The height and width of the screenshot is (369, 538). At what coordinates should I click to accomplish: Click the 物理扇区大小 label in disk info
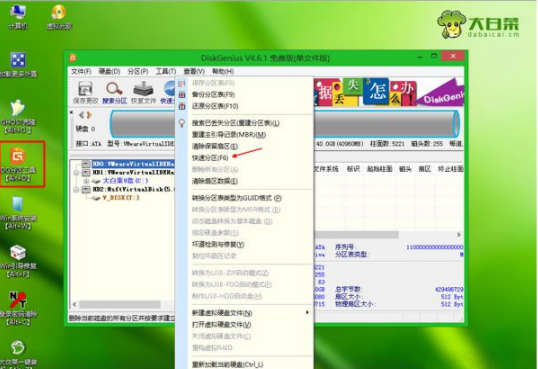(355, 304)
